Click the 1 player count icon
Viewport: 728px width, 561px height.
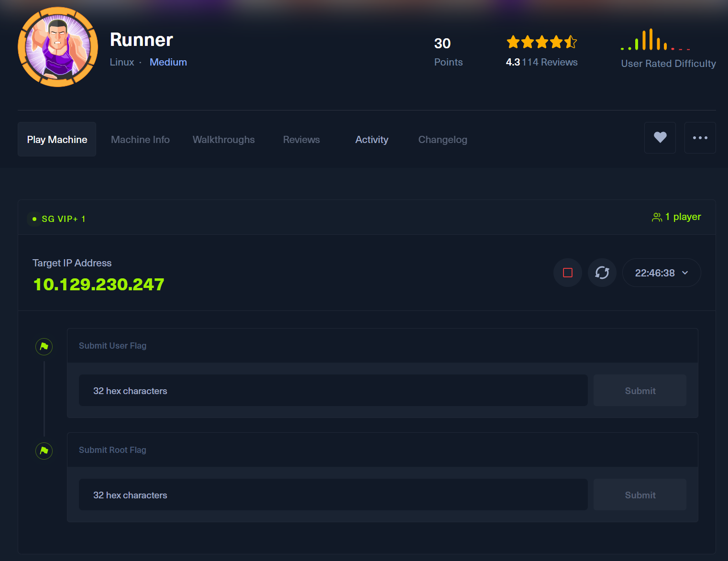click(657, 217)
